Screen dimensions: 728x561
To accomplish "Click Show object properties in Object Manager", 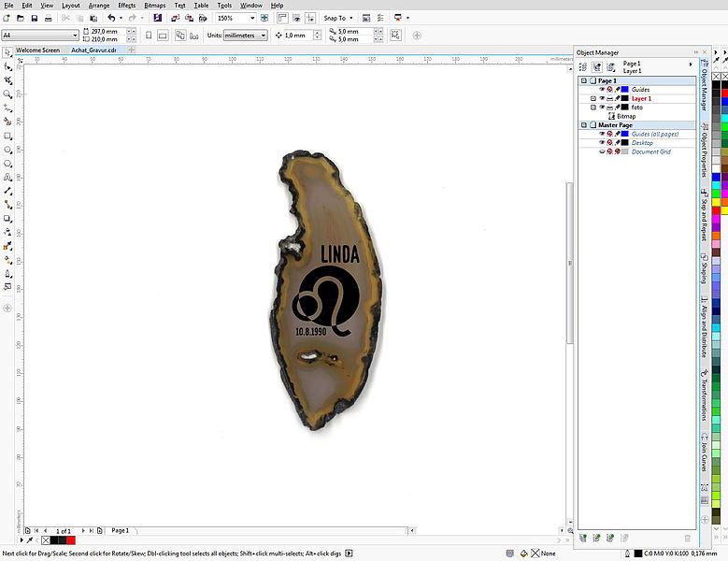I will coord(583,67).
